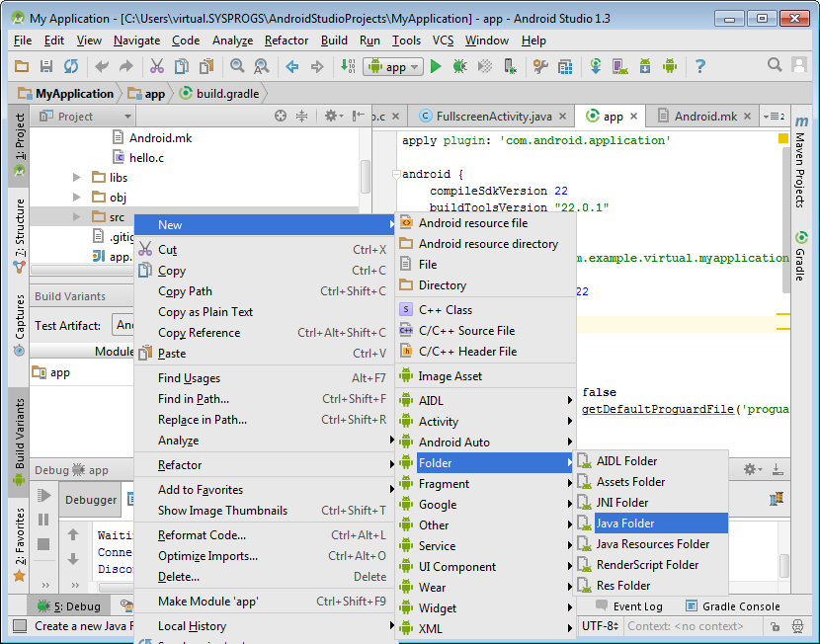Click the Open folder toolbar icon
This screenshot has width=820, height=644.
[22, 66]
